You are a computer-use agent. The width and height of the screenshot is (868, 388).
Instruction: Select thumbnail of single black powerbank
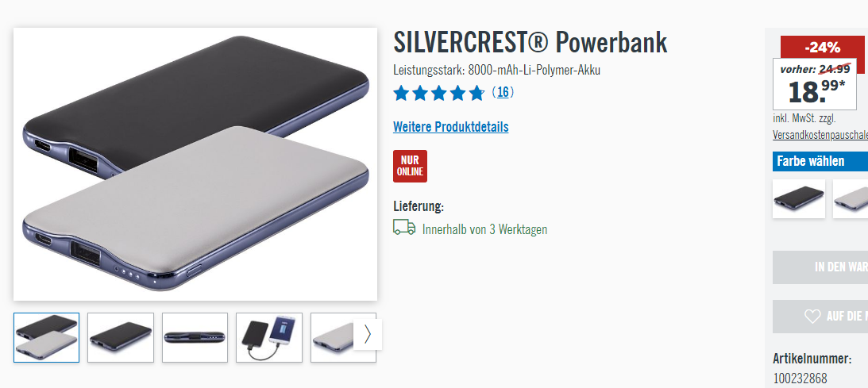tap(121, 338)
